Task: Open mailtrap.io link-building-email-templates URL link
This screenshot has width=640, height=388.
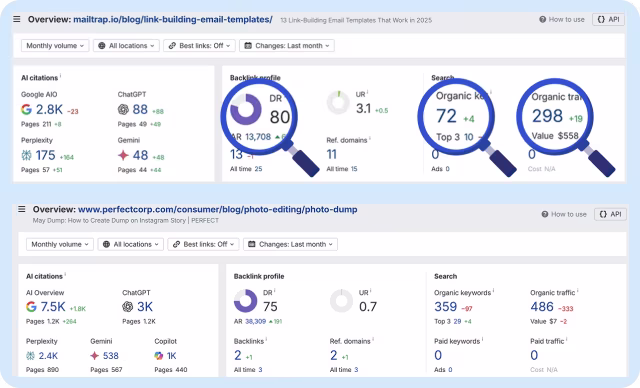Action: [x=173, y=19]
